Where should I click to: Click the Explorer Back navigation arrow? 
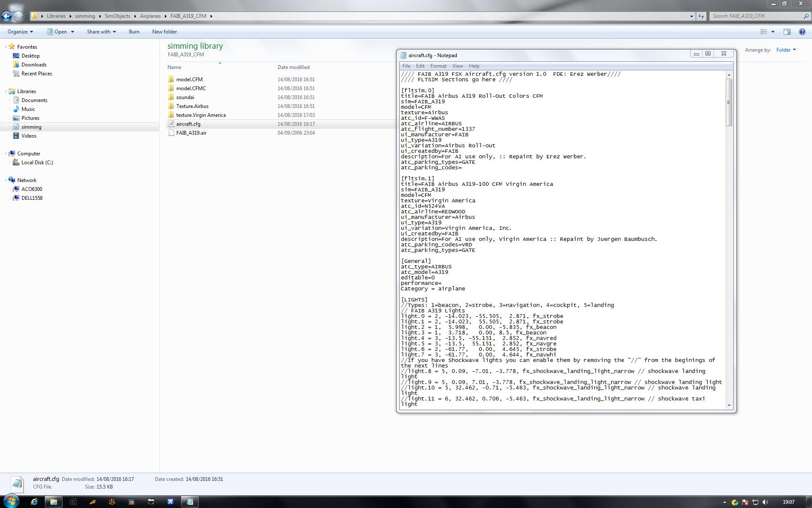pyautogui.click(x=6, y=16)
